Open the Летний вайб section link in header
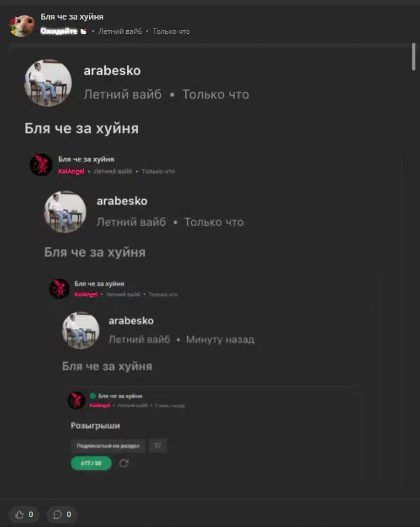 (x=120, y=31)
